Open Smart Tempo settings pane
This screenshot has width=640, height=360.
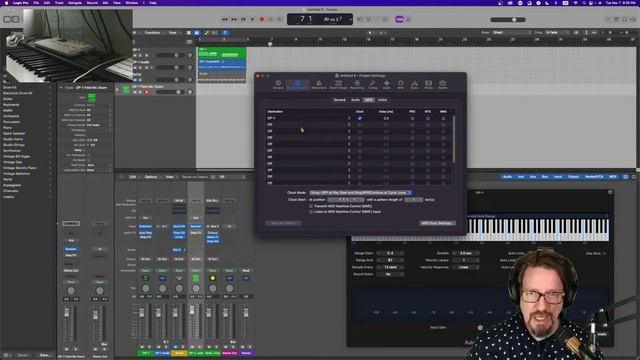point(338,84)
